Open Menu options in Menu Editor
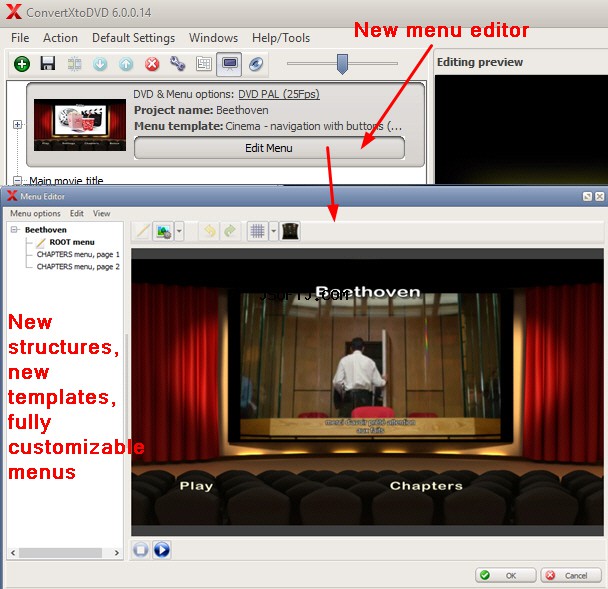The width and height of the screenshot is (608, 589). pyautogui.click(x=35, y=214)
